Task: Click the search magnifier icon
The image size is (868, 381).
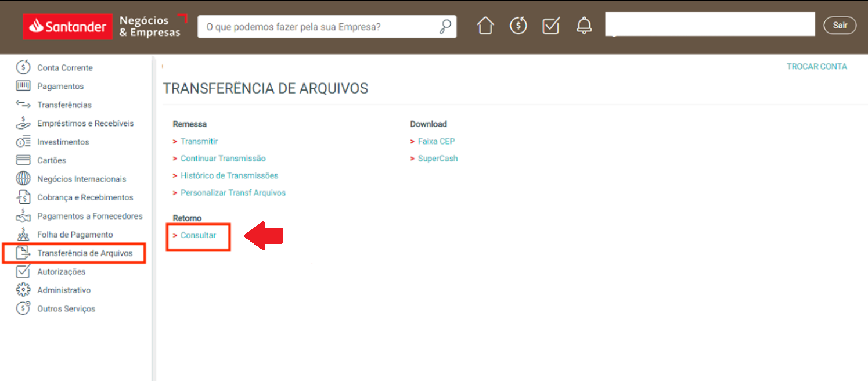Action: [x=445, y=27]
